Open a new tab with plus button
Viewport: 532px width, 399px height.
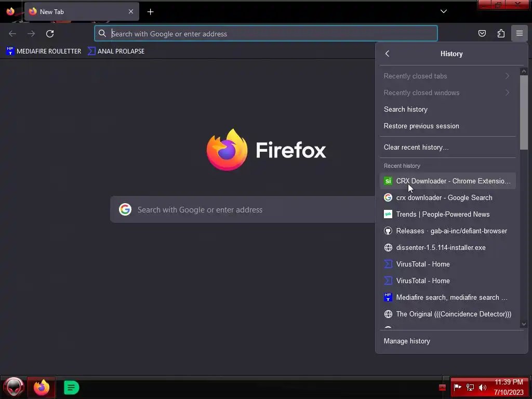(x=150, y=12)
